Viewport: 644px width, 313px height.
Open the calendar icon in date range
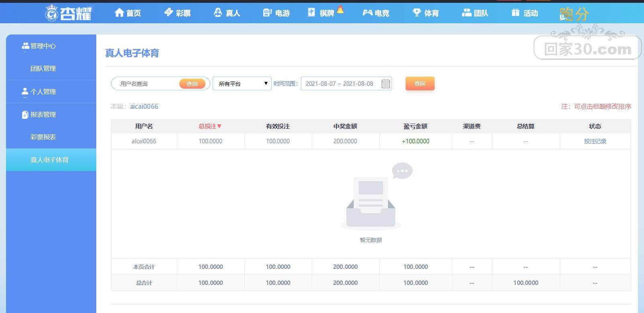[x=386, y=83]
